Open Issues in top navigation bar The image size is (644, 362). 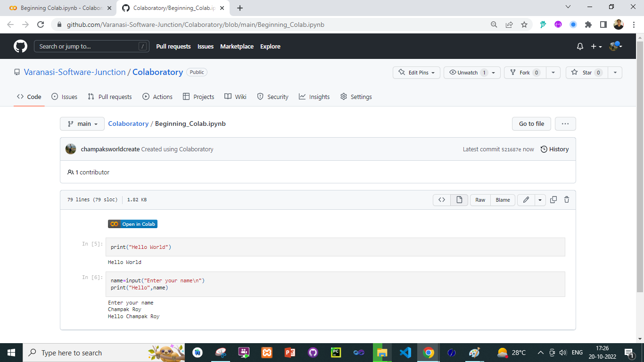pyautogui.click(x=206, y=46)
